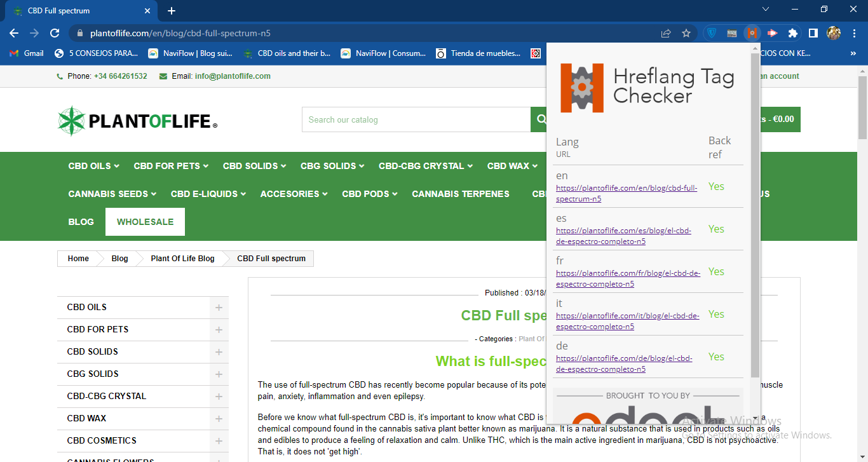Click the site info lock icon
This screenshot has height=462, width=868.
[x=79, y=33]
